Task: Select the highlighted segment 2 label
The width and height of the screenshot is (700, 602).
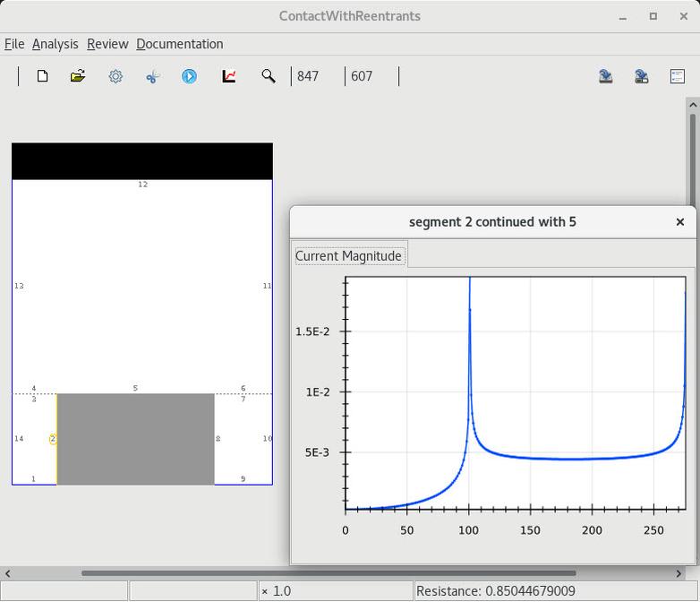Action: click(x=53, y=439)
